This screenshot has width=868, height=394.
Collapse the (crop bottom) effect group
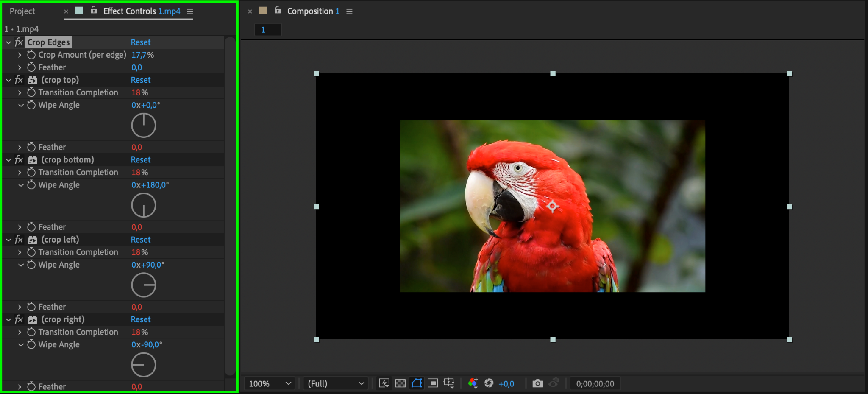[x=8, y=160]
